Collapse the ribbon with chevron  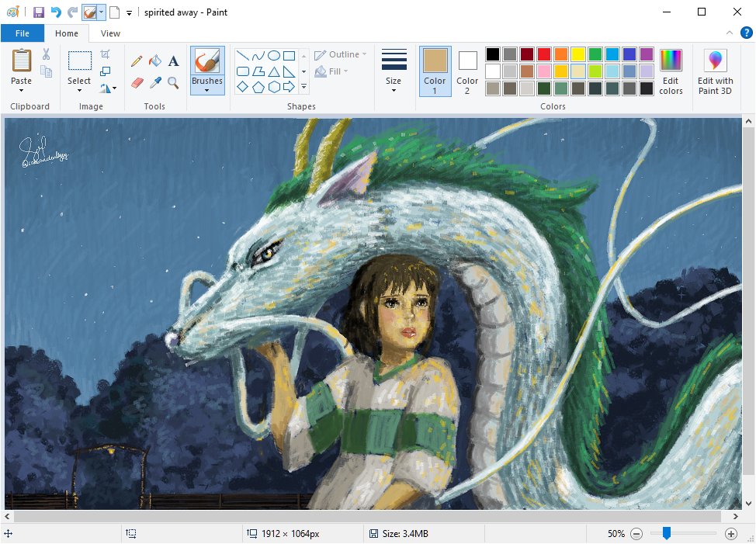click(730, 33)
